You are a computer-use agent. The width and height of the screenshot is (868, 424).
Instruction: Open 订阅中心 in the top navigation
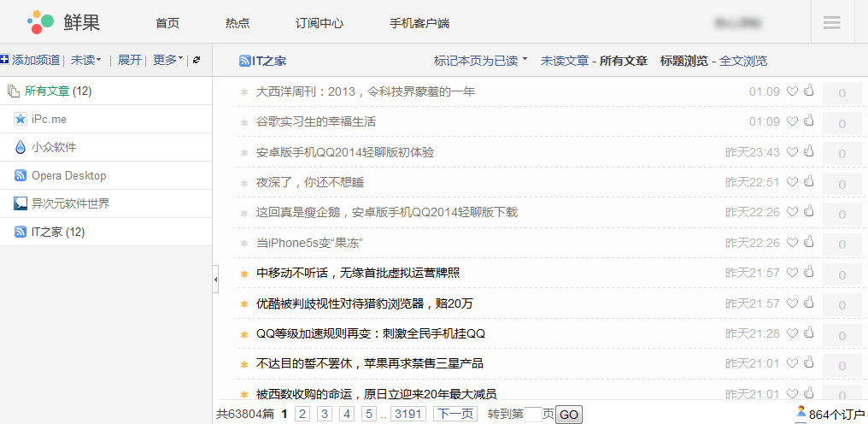click(320, 23)
